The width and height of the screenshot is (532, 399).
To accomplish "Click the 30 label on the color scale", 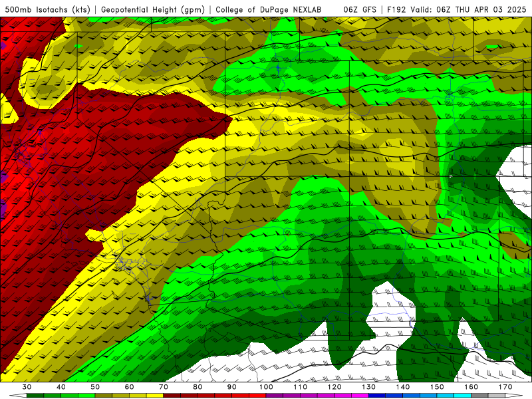I will 27,387.
